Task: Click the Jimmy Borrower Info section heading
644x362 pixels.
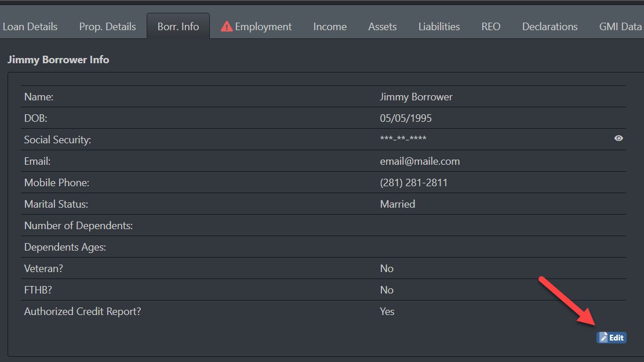Action: [x=58, y=60]
